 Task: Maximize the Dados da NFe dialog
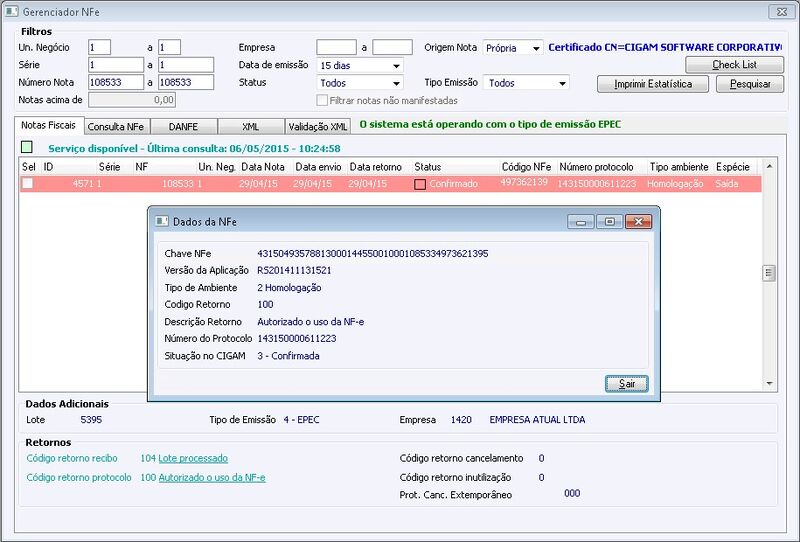pyautogui.click(x=609, y=221)
